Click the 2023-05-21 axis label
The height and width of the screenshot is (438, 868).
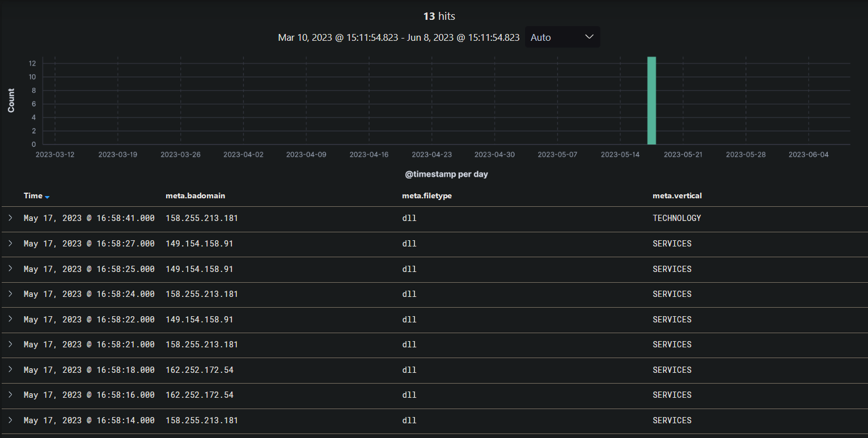(683, 155)
